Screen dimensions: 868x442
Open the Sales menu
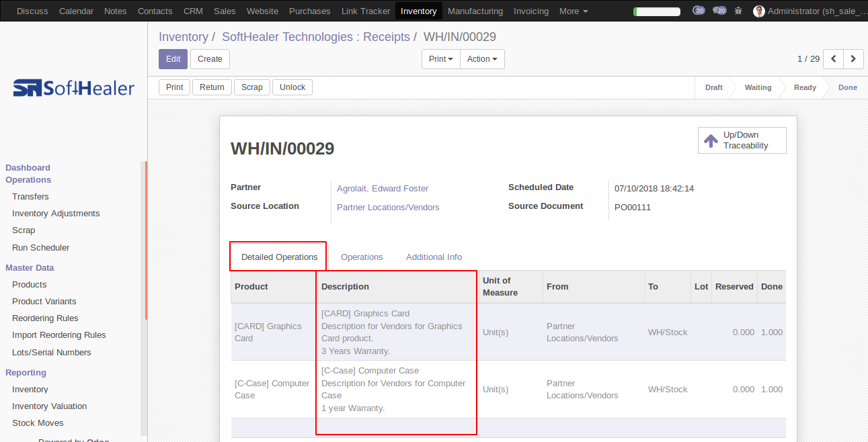pos(225,11)
